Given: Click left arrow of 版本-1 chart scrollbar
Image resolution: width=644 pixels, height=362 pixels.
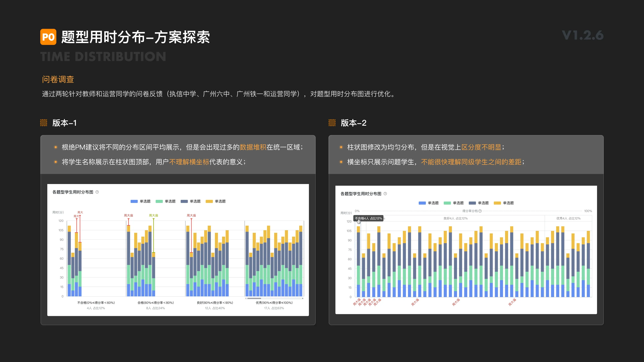Looking at the screenshot, I should (246, 298).
